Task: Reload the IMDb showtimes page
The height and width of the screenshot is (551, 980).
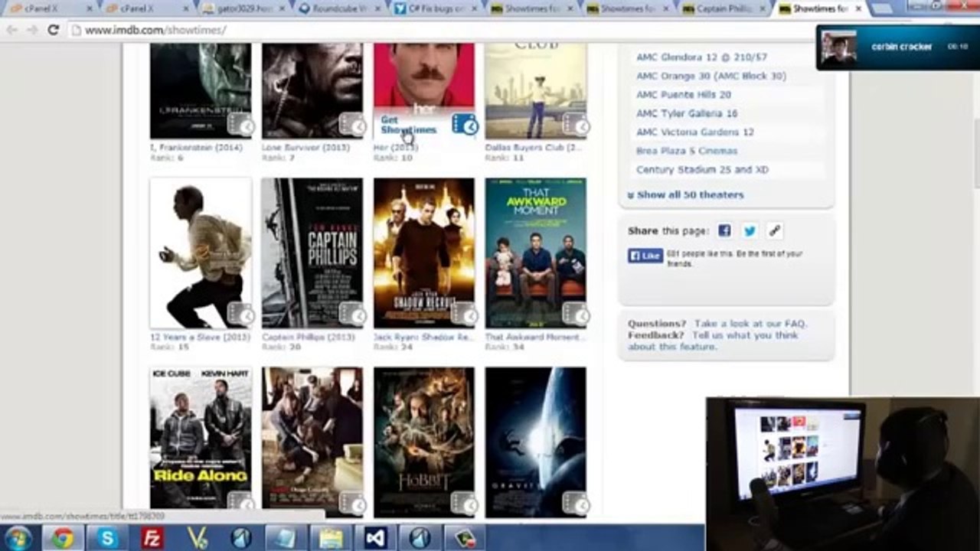Action: pos(53,30)
